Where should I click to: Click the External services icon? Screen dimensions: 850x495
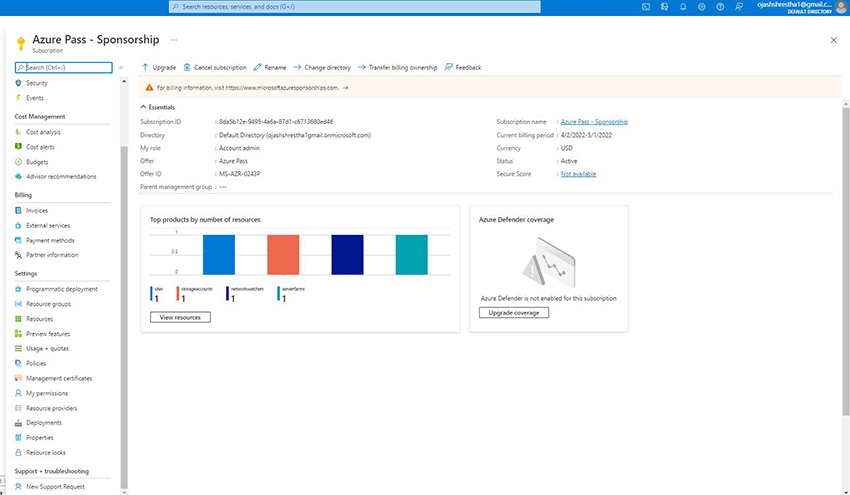coord(18,225)
